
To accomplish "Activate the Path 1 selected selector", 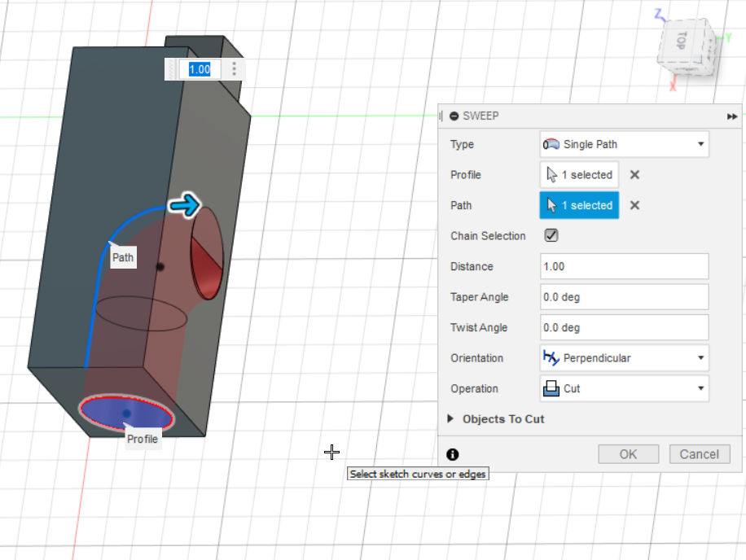I will point(579,205).
